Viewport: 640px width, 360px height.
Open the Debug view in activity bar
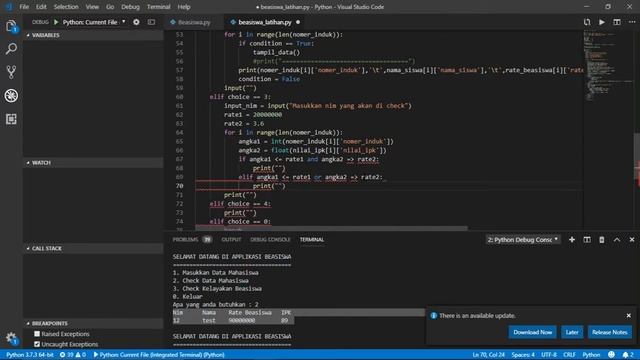point(11,96)
